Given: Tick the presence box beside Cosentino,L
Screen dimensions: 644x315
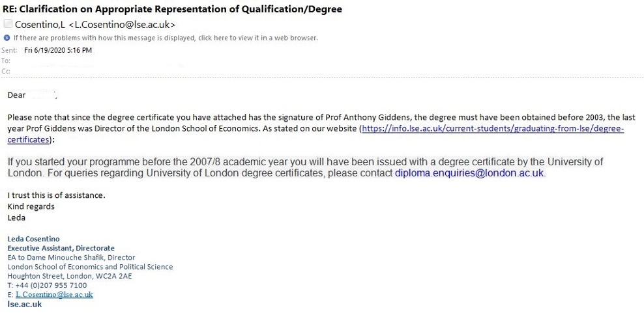Looking at the screenshot, I should point(8,25).
